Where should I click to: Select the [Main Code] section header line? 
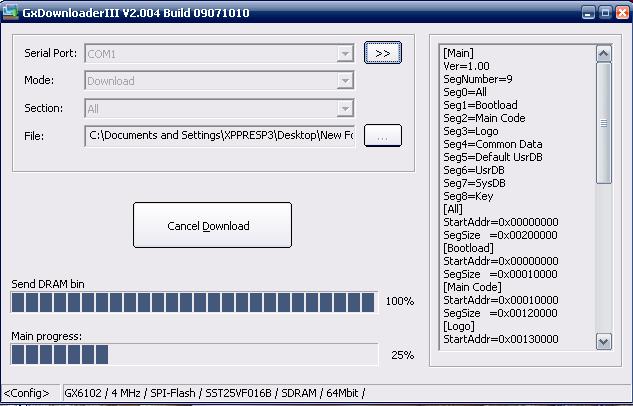tap(472, 287)
